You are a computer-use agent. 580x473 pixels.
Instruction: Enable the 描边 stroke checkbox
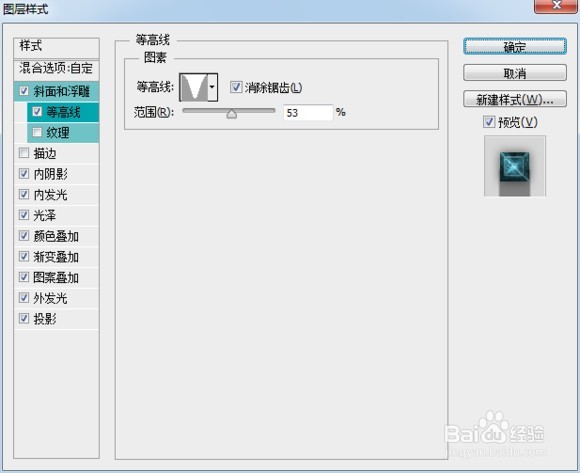click(24, 153)
